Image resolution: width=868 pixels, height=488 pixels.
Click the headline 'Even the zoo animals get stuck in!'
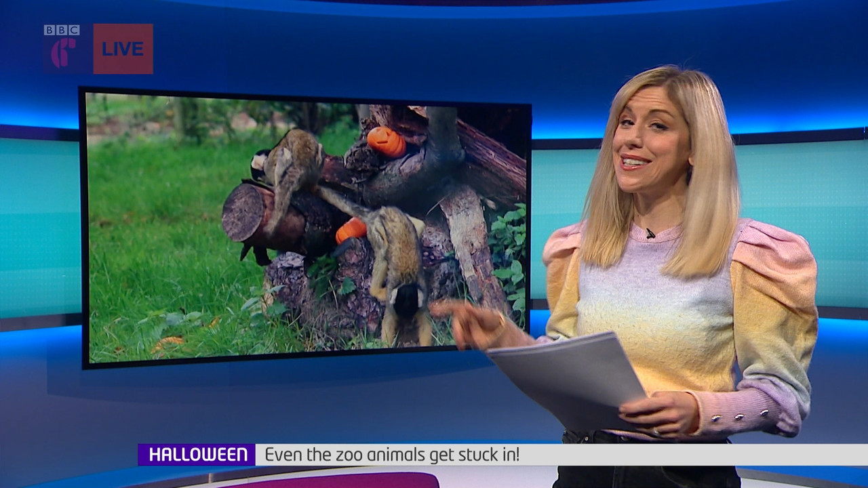[x=392, y=455]
